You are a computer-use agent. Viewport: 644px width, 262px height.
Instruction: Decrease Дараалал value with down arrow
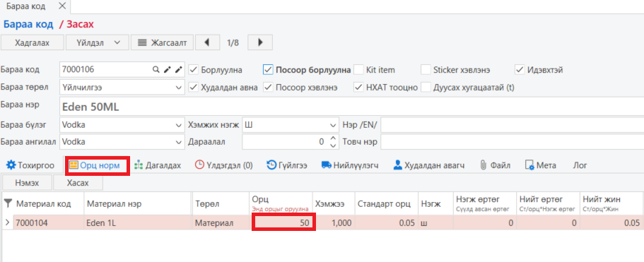coord(333,145)
